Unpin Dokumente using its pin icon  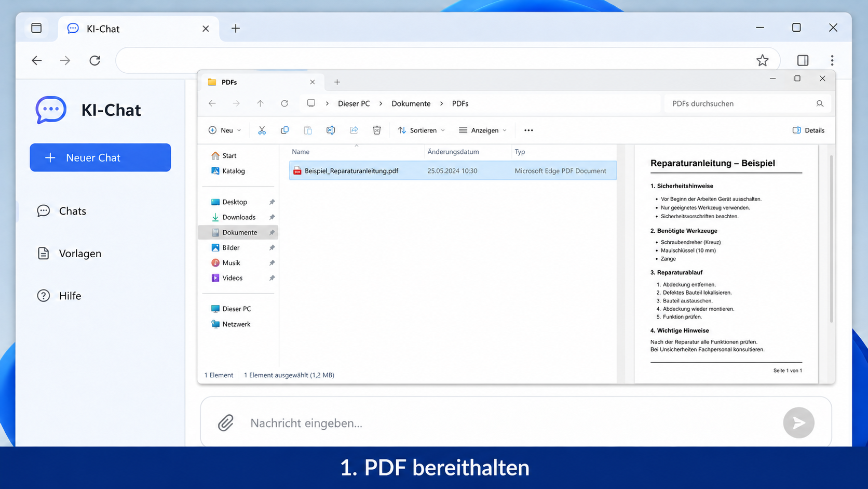pos(272,232)
